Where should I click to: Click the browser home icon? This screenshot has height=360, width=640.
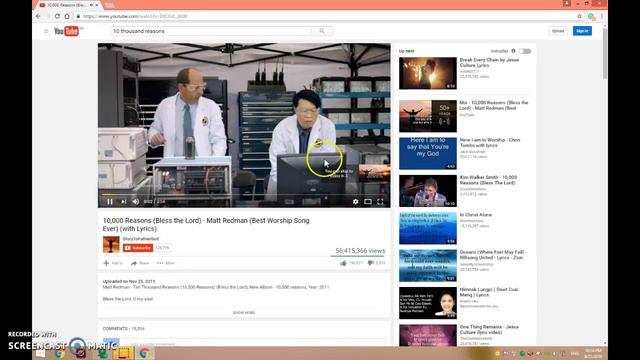tap(67, 16)
